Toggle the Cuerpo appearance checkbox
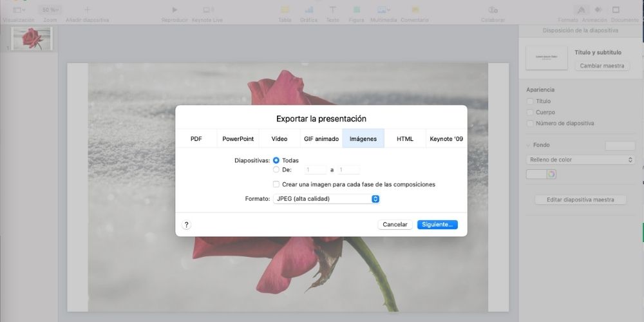Viewport: 644px width, 322px height. (x=530, y=112)
